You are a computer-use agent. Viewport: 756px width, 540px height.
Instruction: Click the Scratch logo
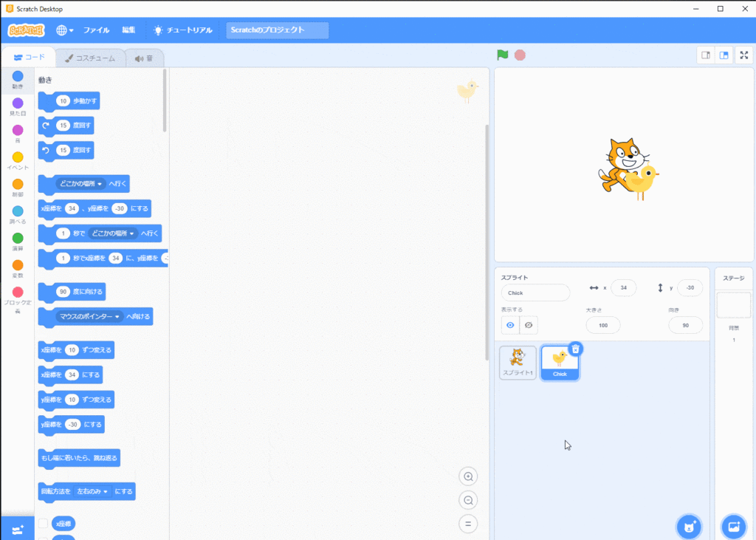(x=26, y=30)
